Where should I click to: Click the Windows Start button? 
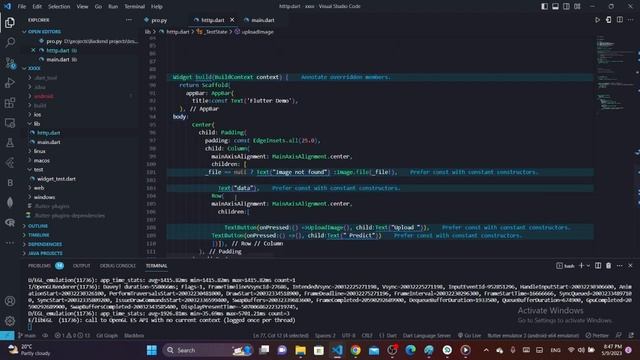click(x=151, y=350)
